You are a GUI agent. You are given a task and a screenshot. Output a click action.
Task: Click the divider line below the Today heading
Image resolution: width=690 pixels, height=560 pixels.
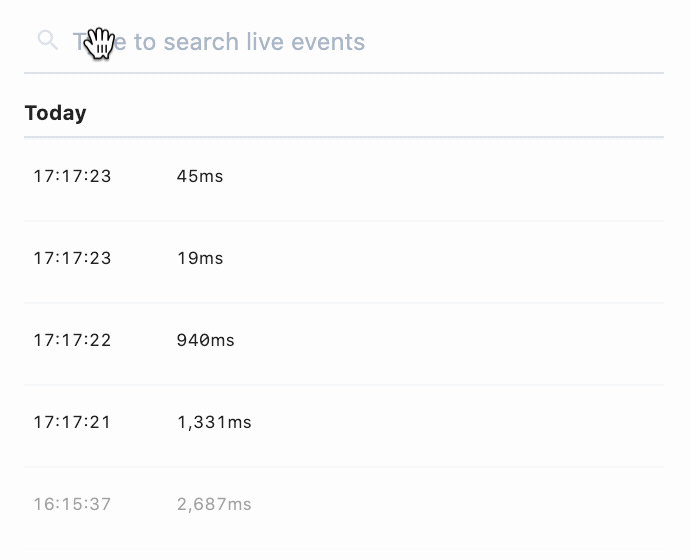pyautogui.click(x=344, y=137)
